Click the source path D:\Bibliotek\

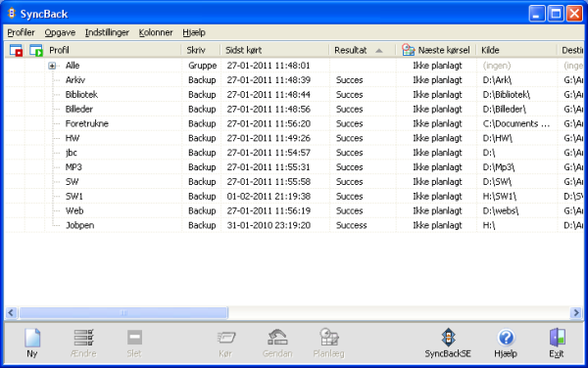point(507,95)
